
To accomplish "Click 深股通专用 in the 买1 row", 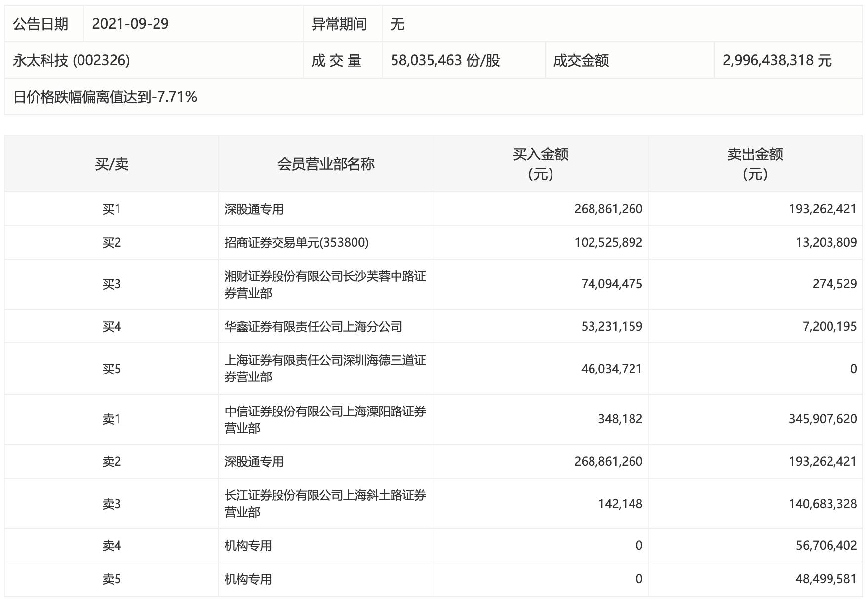I will [254, 209].
